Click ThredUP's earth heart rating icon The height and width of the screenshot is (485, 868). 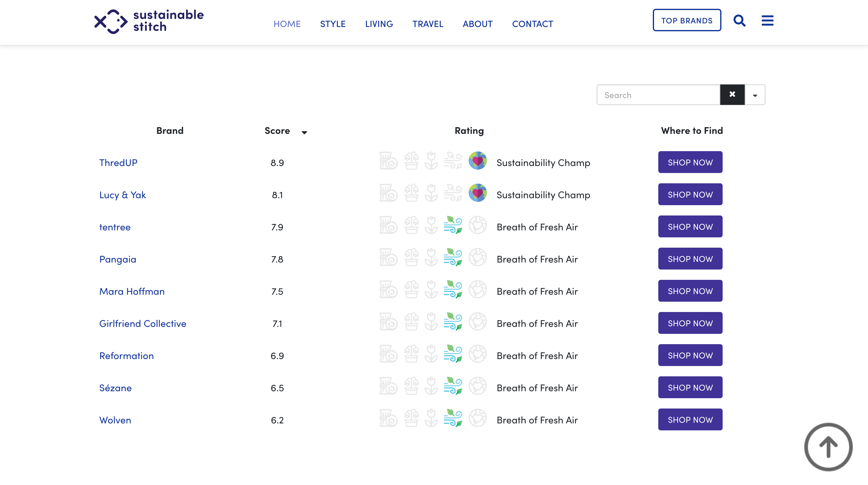(477, 161)
